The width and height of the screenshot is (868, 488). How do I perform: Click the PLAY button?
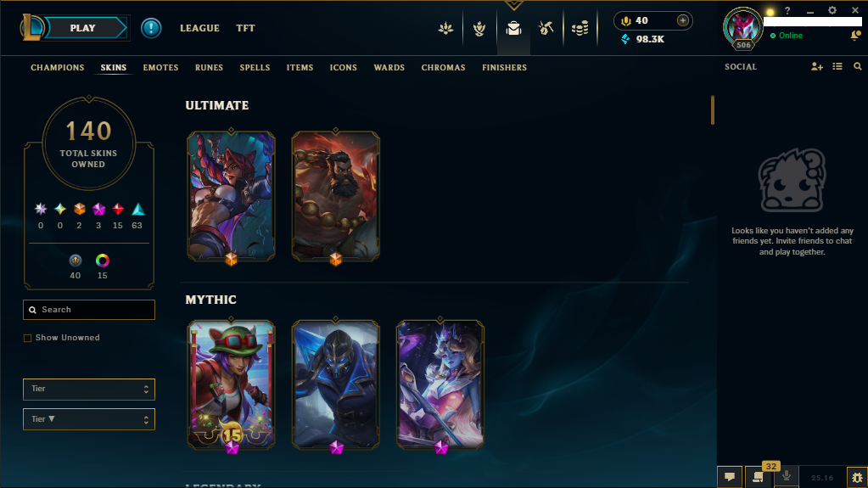pyautogui.click(x=83, y=28)
